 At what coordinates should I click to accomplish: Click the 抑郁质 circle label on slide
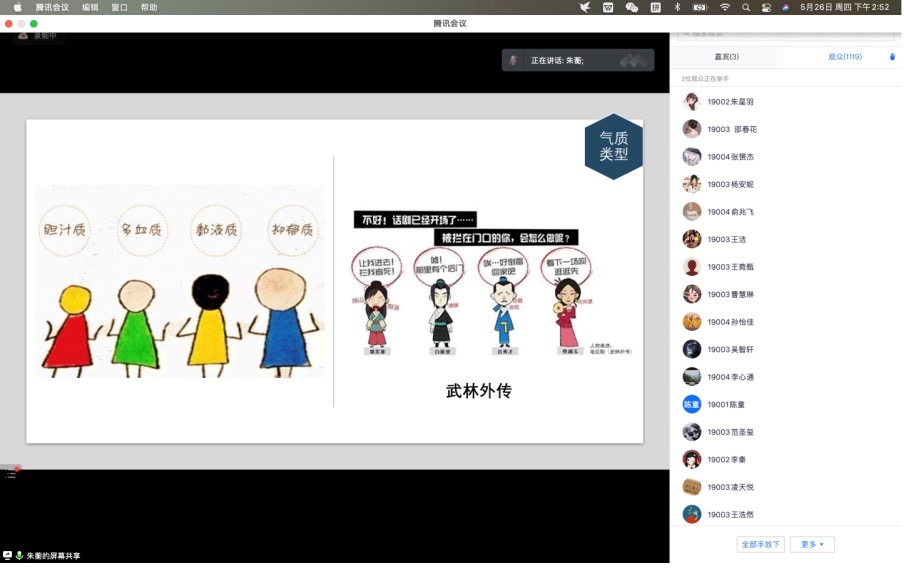(x=293, y=230)
